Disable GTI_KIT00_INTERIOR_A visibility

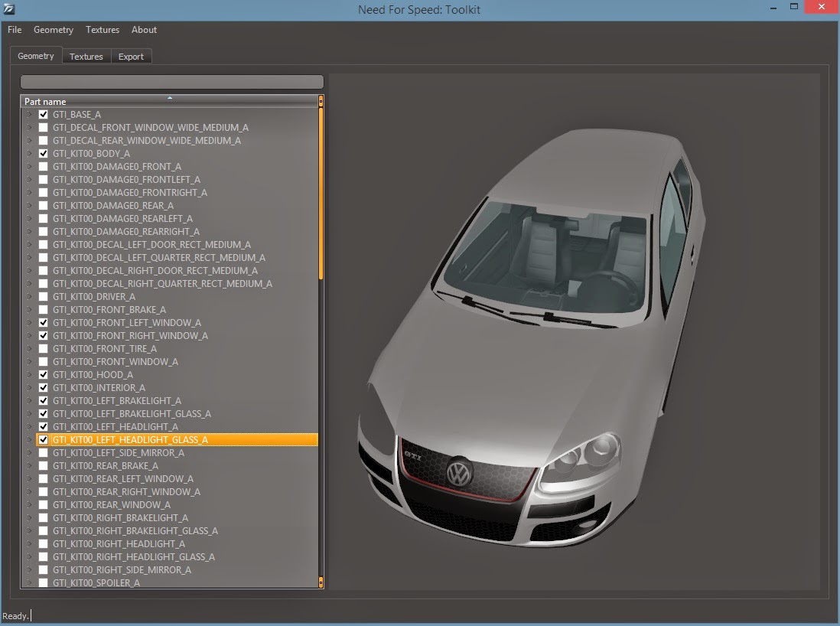click(x=43, y=387)
